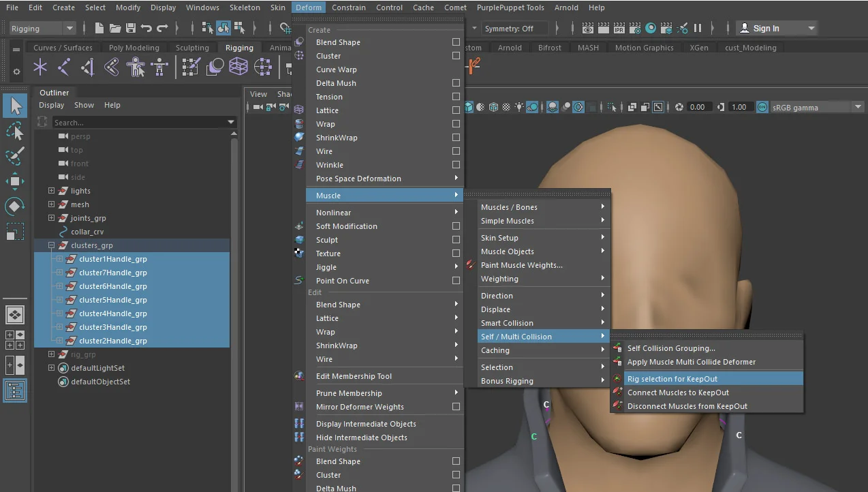Click the Quick Rig shelf icon
The height and width of the screenshot is (492, 868).
[x=136, y=67]
